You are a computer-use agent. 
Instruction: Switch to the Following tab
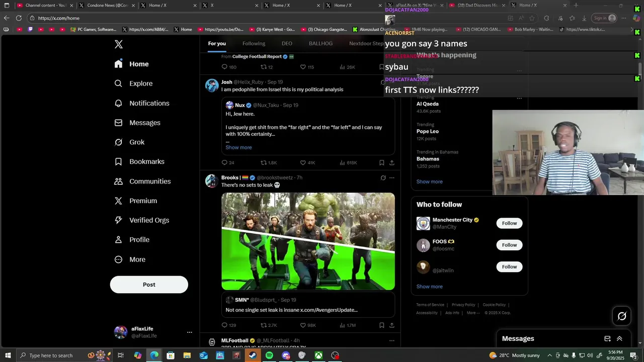(254, 43)
